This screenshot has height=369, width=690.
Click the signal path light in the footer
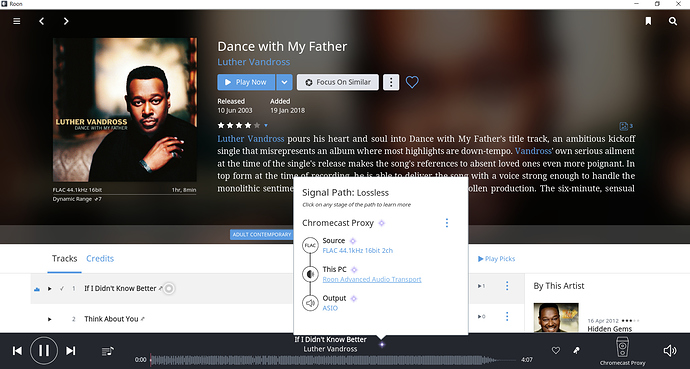382,345
